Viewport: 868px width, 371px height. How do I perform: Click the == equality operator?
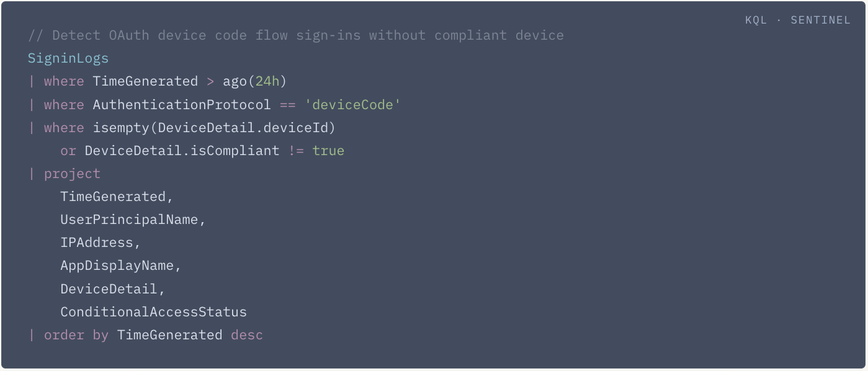(x=287, y=105)
